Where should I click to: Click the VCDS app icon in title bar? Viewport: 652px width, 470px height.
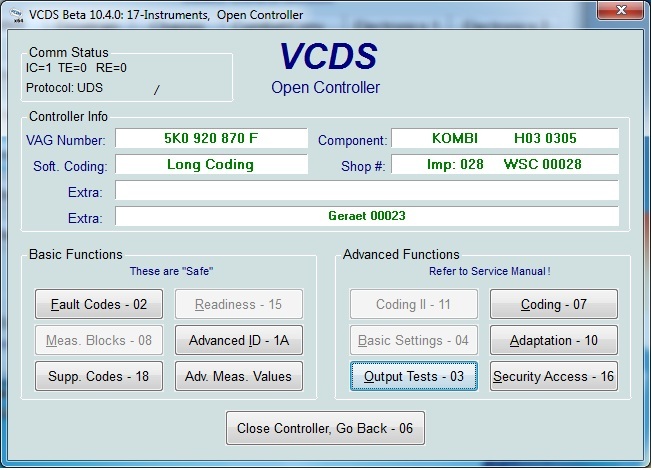(17, 15)
